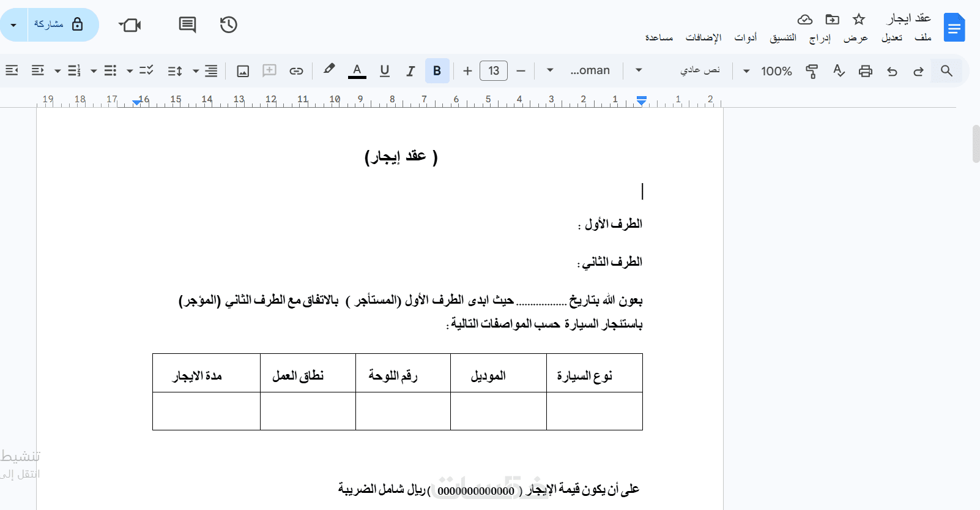The width and height of the screenshot is (980, 510).
Task: Open the highlight color picker
Action: click(329, 70)
